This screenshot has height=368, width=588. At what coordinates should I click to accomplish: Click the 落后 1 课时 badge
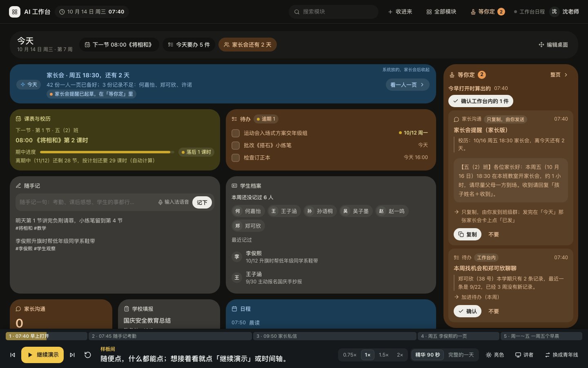[x=196, y=152]
